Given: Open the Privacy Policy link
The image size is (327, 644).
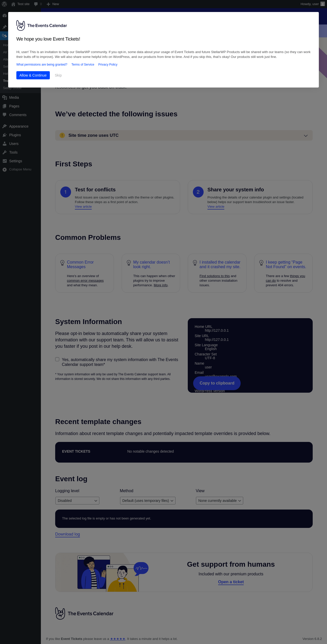Looking at the screenshot, I should click(108, 65).
